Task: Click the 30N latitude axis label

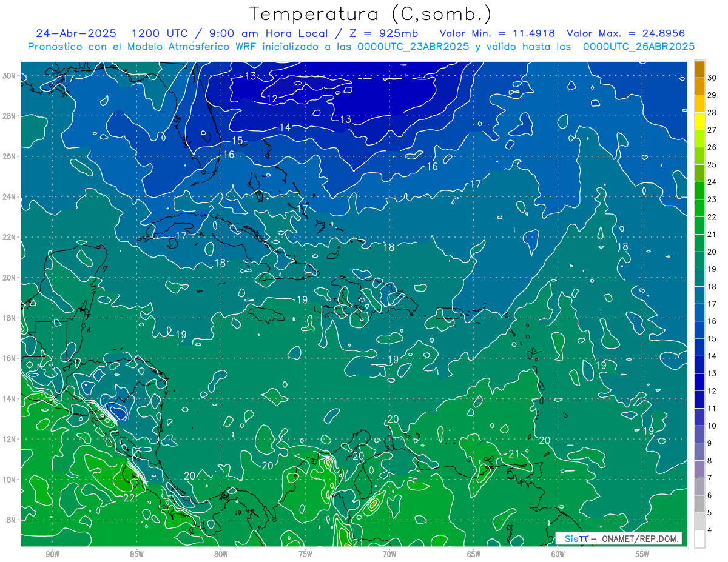Action: pyautogui.click(x=10, y=76)
